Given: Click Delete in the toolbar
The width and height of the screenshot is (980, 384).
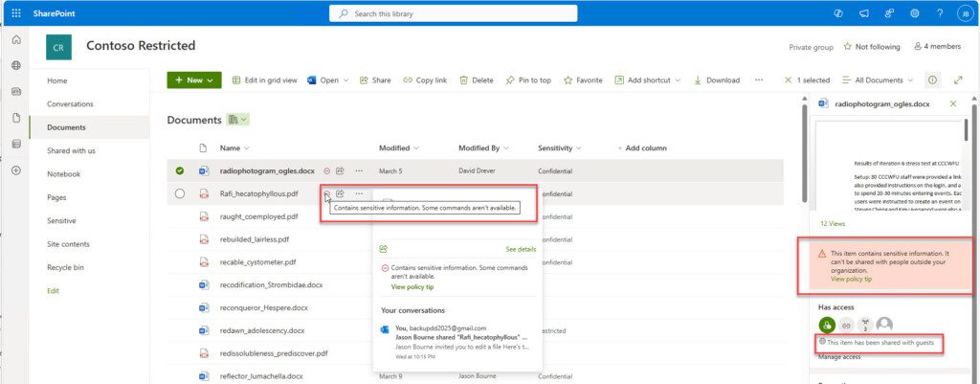Looking at the screenshot, I should pos(477,80).
